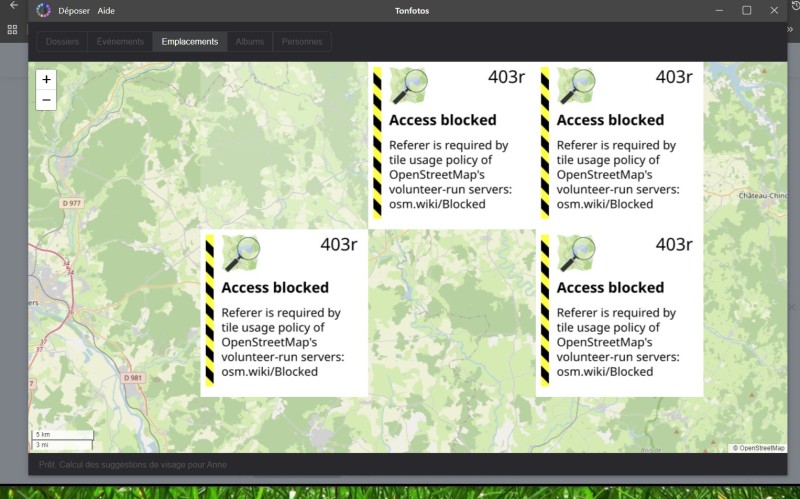
Task: Click the 3 mi map scale bar
Action: coord(62,445)
